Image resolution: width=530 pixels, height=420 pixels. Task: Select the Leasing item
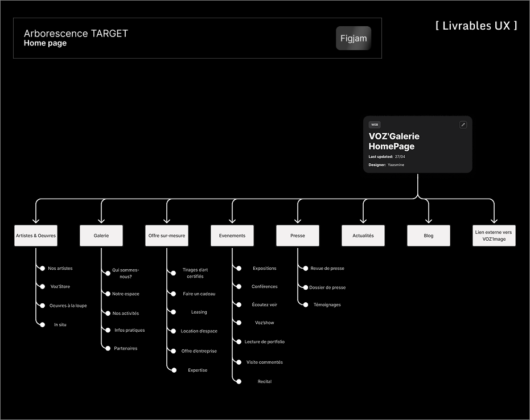199,312
